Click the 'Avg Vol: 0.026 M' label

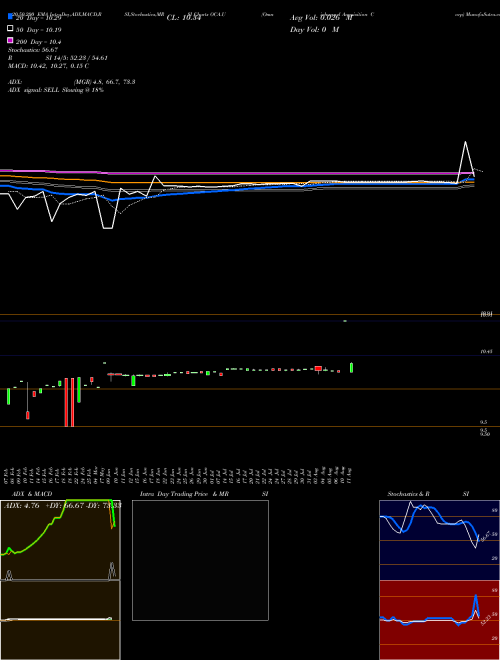coord(321,18)
